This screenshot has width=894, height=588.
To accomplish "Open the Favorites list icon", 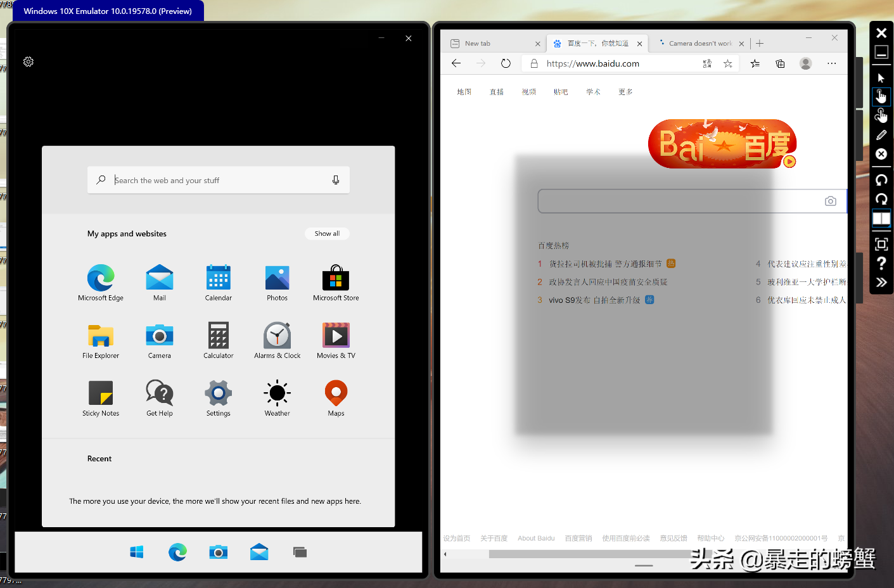I will pyautogui.click(x=755, y=63).
